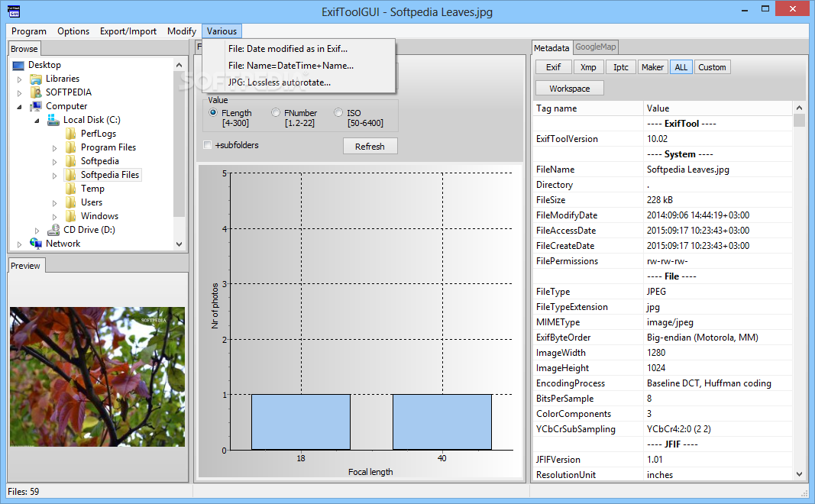Select the FLength radio button
The image size is (815, 504).
212,112
